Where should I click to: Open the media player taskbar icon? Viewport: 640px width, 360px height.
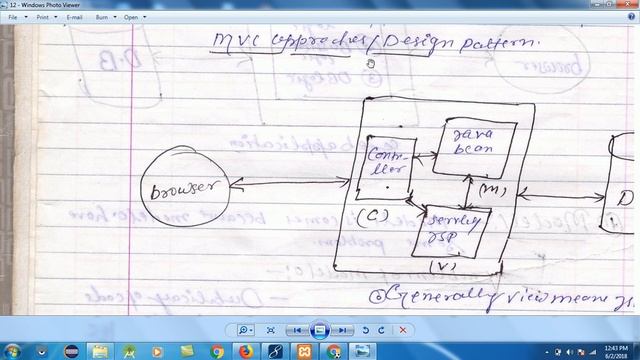coord(157,351)
